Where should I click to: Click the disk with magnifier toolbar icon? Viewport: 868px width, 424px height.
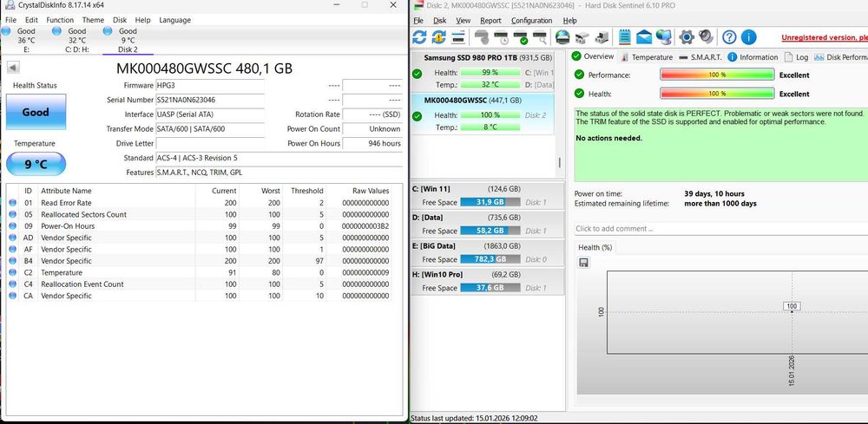point(539,37)
